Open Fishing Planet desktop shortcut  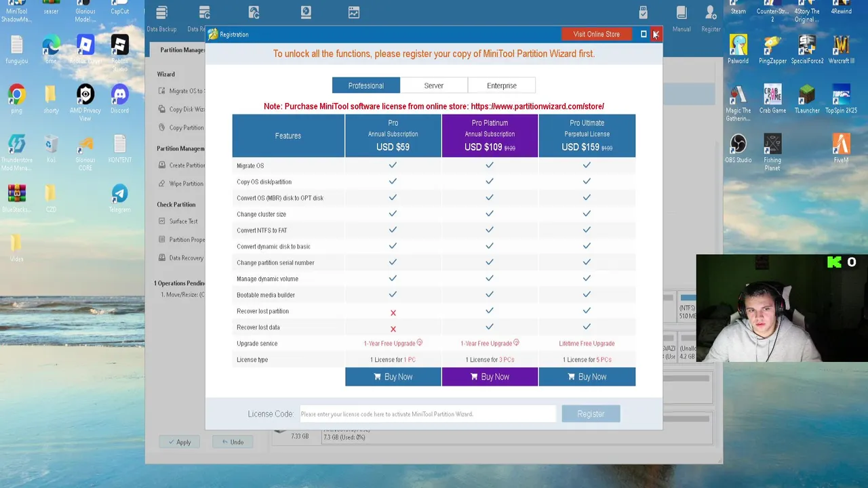tap(772, 152)
